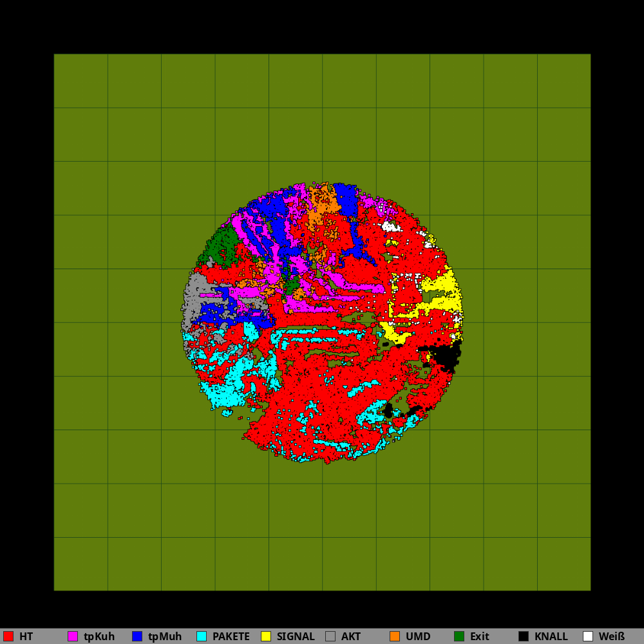The height and width of the screenshot is (644, 644).
Task: Click the 'tpMuh' legend text
Action: (x=165, y=637)
